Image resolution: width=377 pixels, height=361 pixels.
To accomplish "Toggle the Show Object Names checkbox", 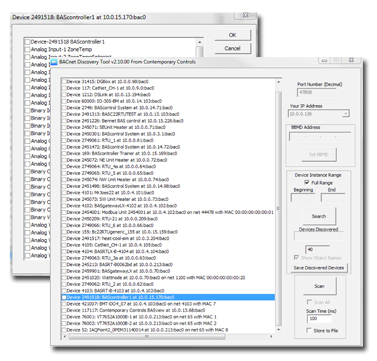I will pos(296,258).
